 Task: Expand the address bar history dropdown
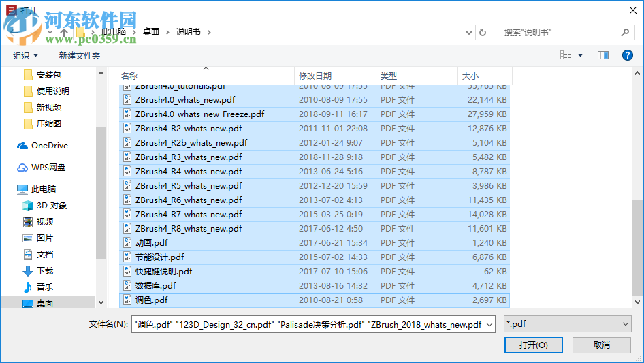468,33
